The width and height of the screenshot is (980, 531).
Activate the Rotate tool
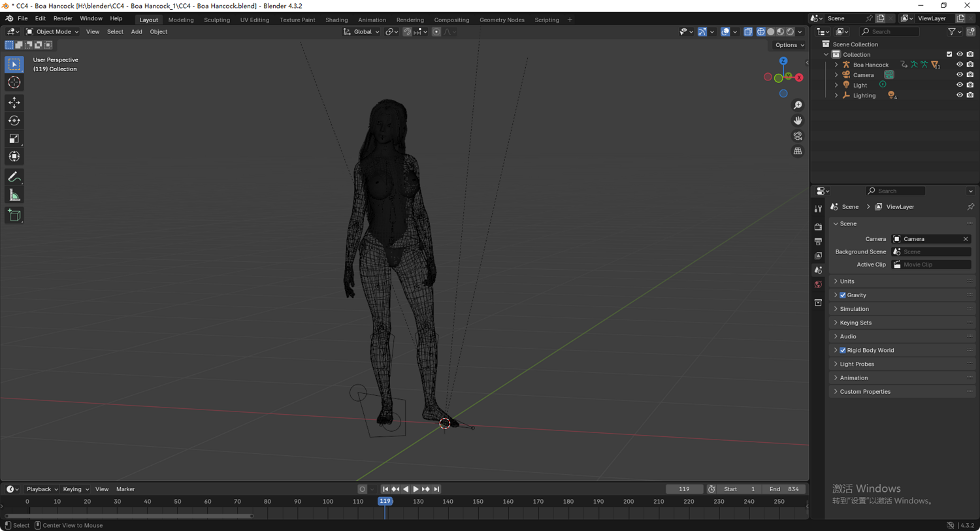click(x=14, y=121)
